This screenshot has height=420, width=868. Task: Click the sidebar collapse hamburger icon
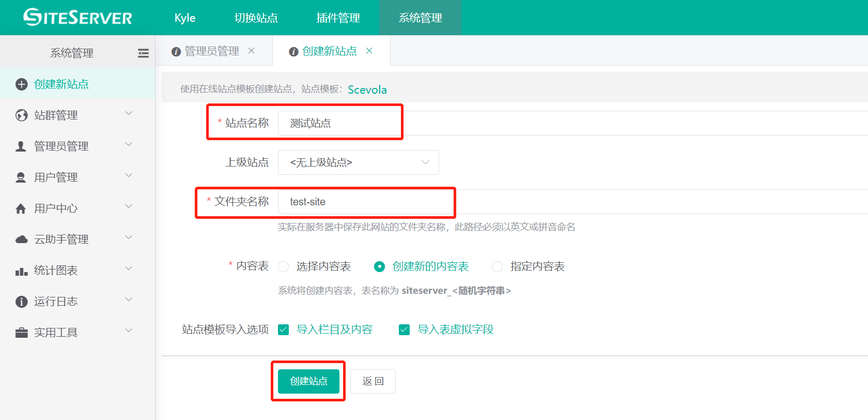point(143,53)
